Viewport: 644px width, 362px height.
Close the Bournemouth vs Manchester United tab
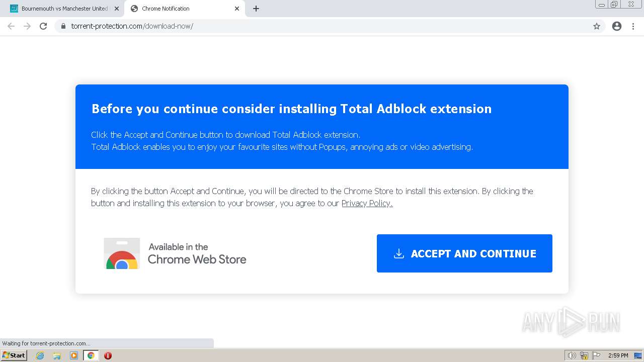click(117, 9)
